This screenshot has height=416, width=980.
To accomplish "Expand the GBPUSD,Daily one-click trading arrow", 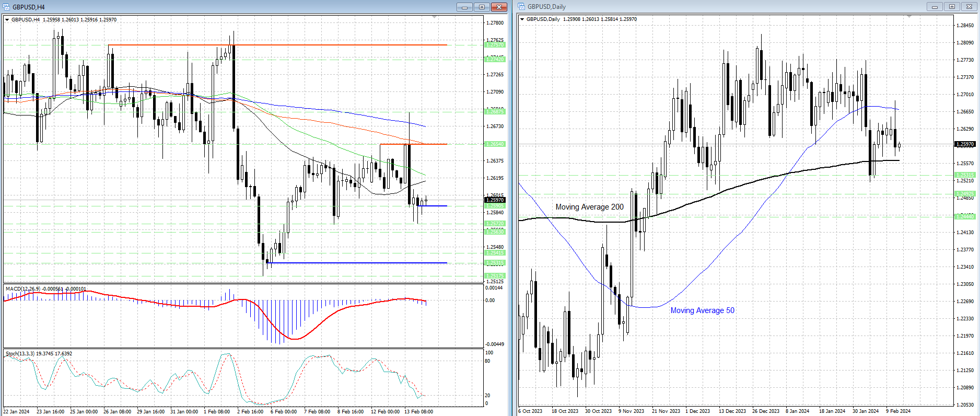I will coord(522,19).
